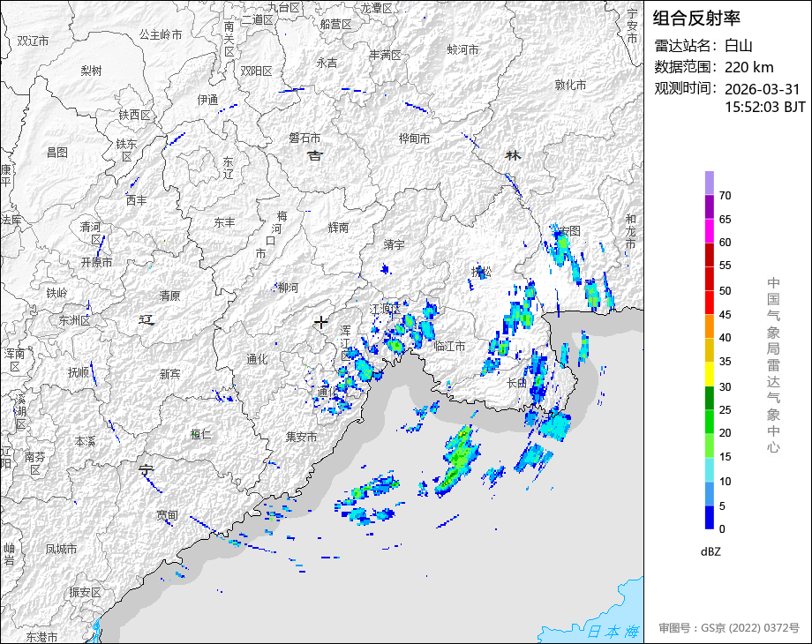Click the 中国气象局雷达气象中心 vertical text
Viewport: 812px width, 644px height.
[773, 365]
